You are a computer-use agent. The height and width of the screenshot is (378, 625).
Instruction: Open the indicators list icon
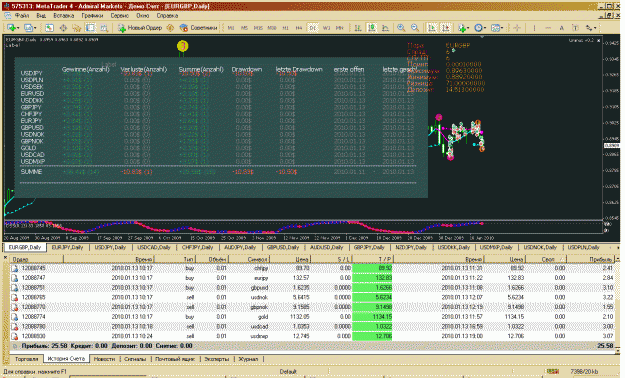[x=463, y=28]
